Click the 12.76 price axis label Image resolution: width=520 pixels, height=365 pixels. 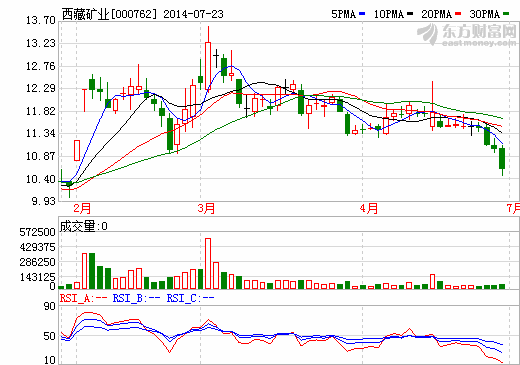(41, 66)
